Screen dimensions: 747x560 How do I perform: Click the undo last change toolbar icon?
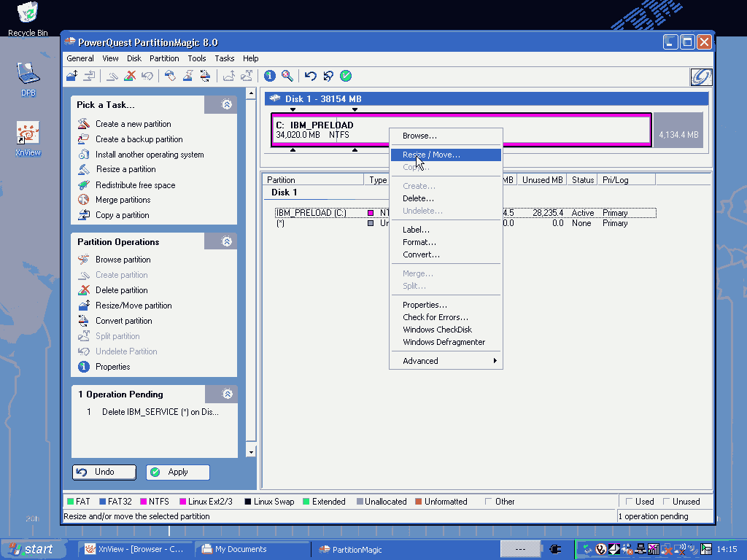click(311, 76)
